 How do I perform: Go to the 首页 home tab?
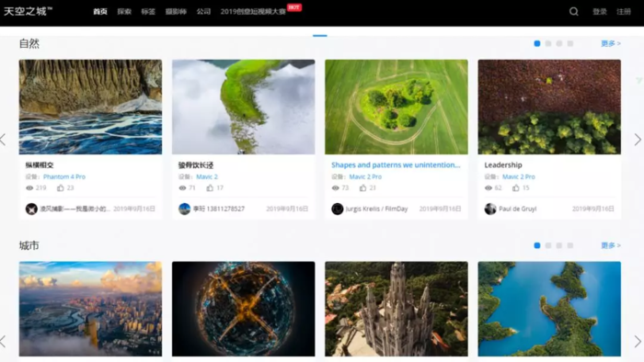coord(99,11)
